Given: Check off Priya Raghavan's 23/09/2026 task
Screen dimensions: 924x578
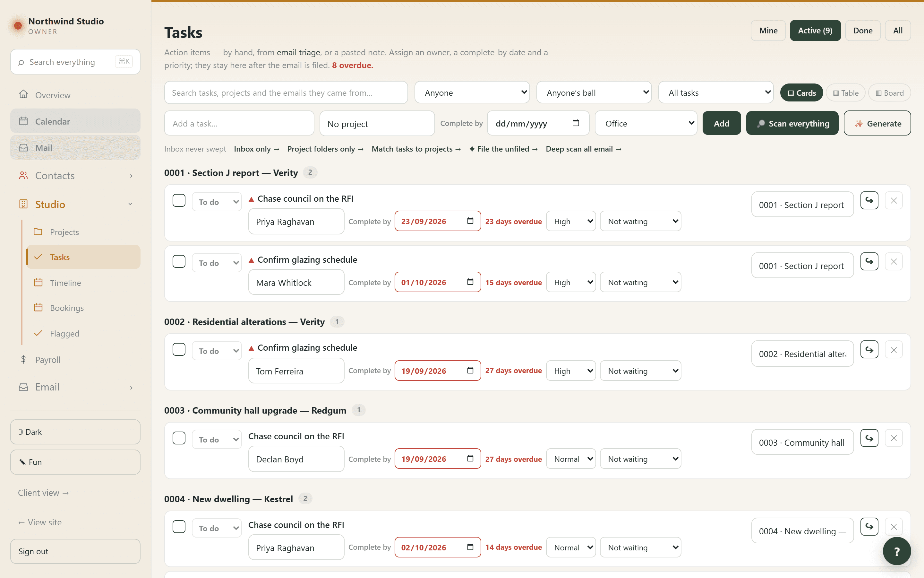Looking at the screenshot, I should pos(179,200).
